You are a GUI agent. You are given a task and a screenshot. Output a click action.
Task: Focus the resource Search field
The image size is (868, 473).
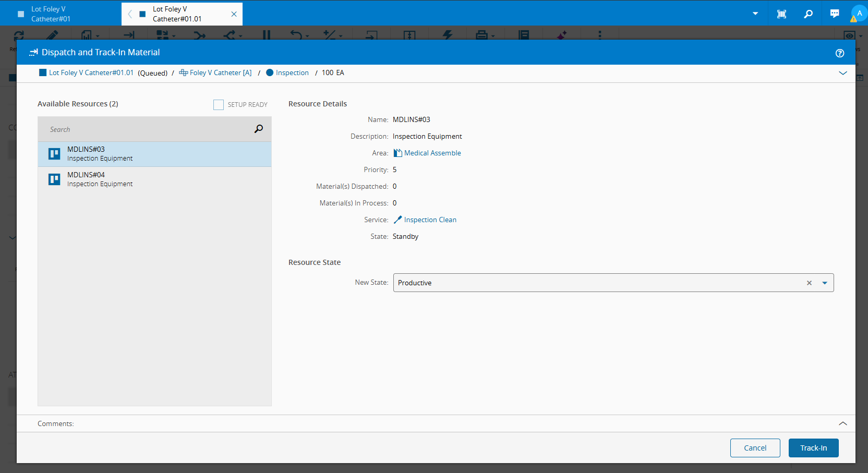point(146,129)
